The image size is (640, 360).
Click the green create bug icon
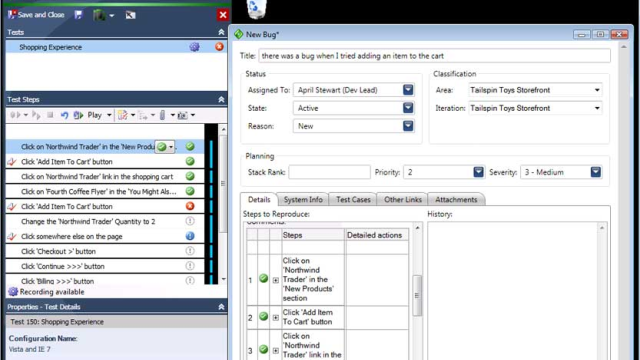coord(99,15)
